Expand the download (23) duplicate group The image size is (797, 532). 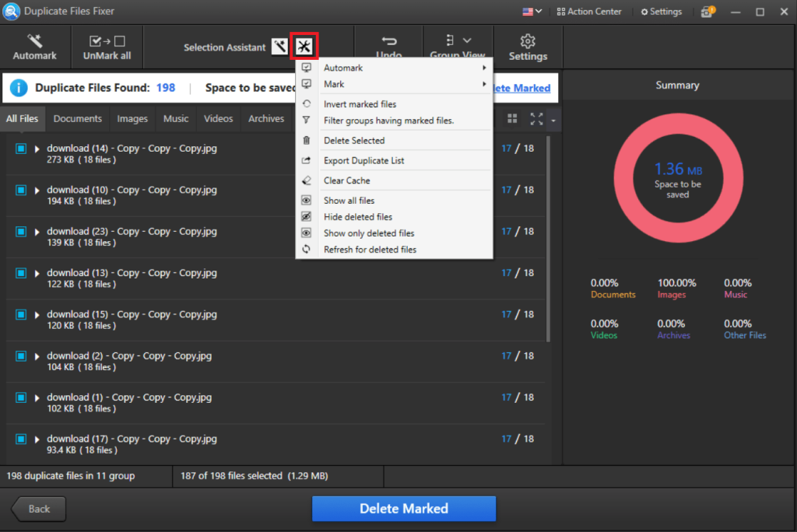(37, 233)
